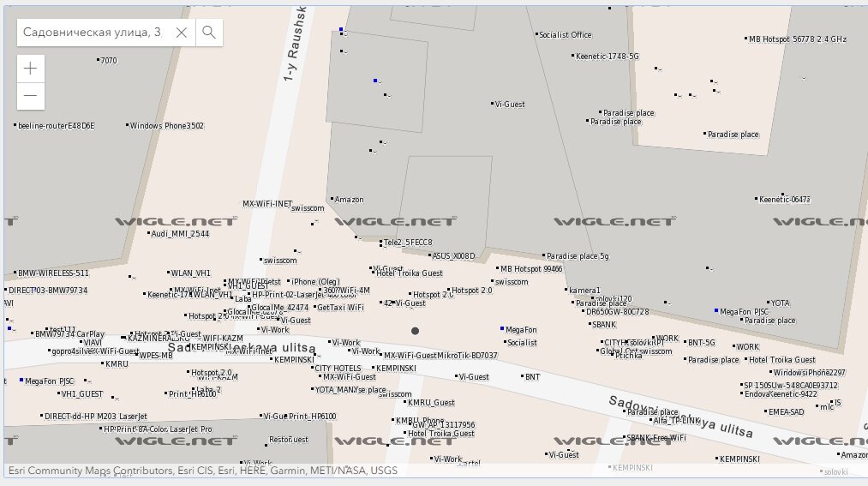Click the dark location marker dot
Image resolution: width=868 pixels, height=486 pixels.
tap(416, 331)
